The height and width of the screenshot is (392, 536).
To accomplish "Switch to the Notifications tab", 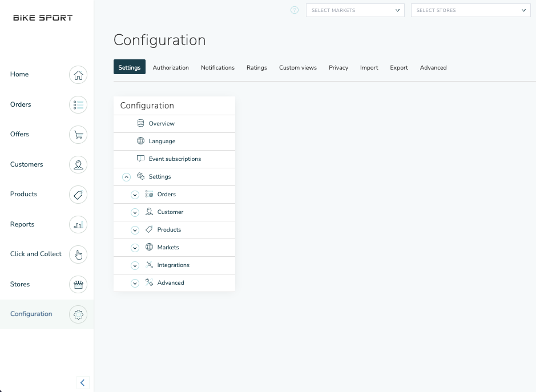I will pos(217,67).
